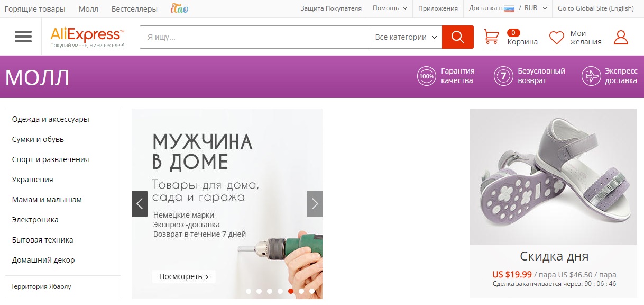Open the hamburger menu icon
The image size is (644, 305).
[x=23, y=37]
